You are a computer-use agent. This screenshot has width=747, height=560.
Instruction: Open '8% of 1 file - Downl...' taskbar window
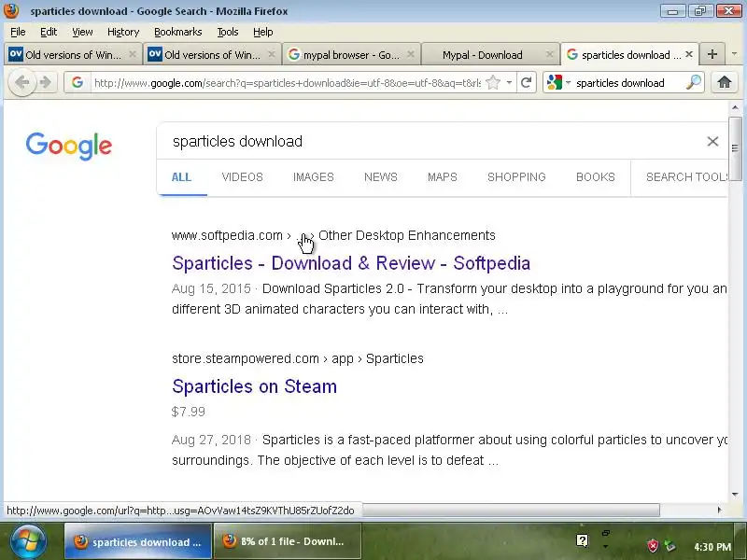pos(288,541)
